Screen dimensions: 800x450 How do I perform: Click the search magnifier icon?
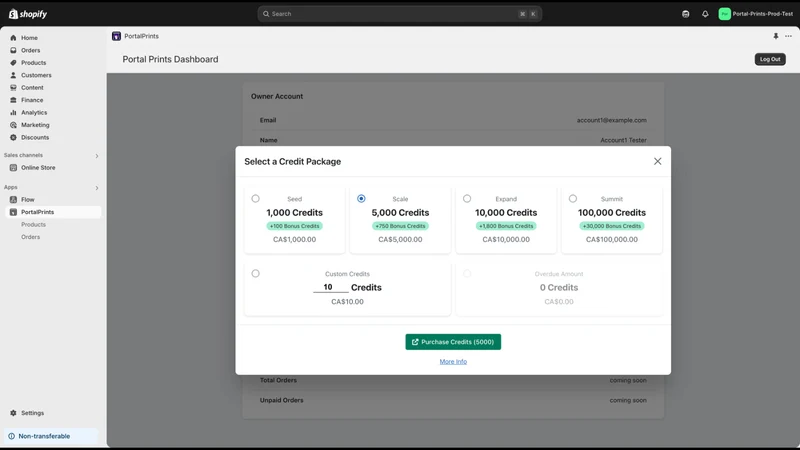point(266,14)
